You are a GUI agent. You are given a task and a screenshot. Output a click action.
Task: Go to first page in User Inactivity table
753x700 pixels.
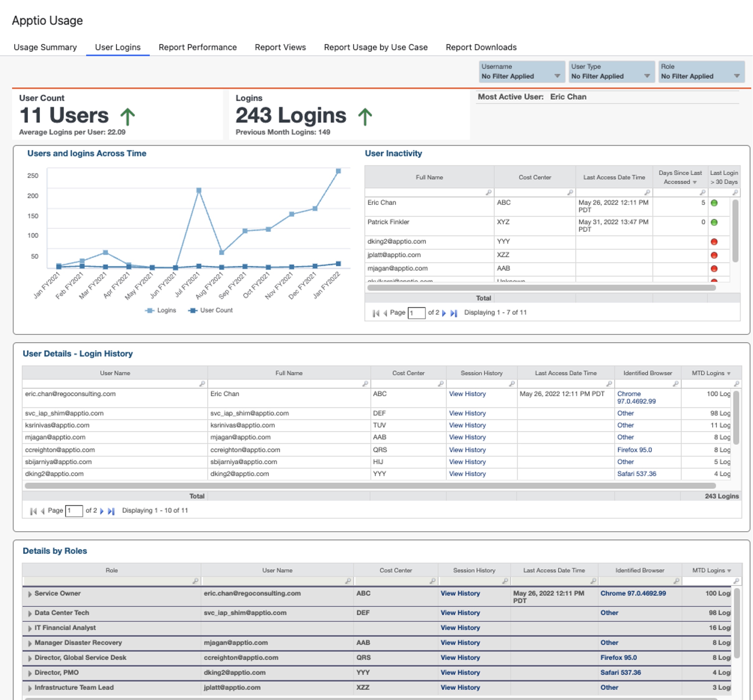[x=376, y=313]
